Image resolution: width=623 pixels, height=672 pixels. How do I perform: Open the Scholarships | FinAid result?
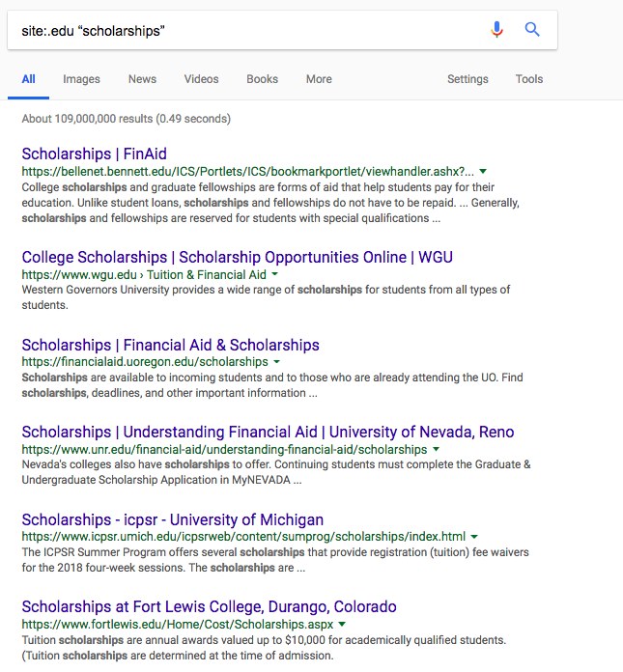tap(94, 154)
